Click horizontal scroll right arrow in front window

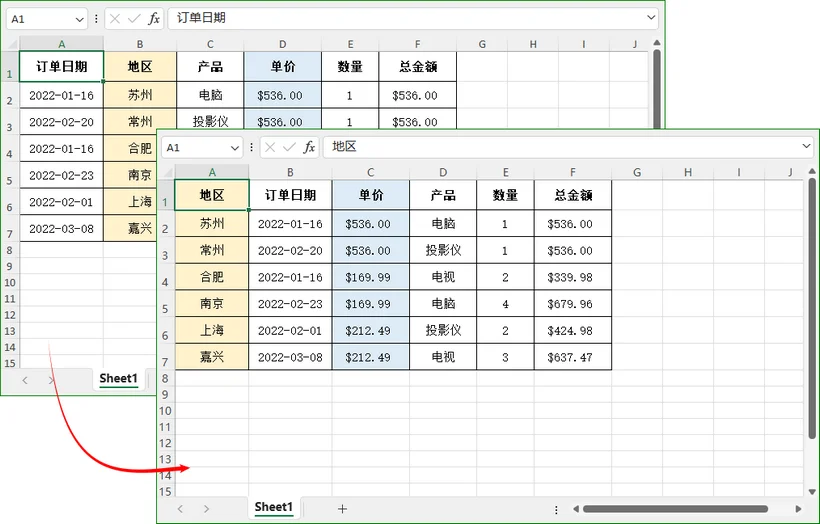pyautogui.click(x=798, y=509)
